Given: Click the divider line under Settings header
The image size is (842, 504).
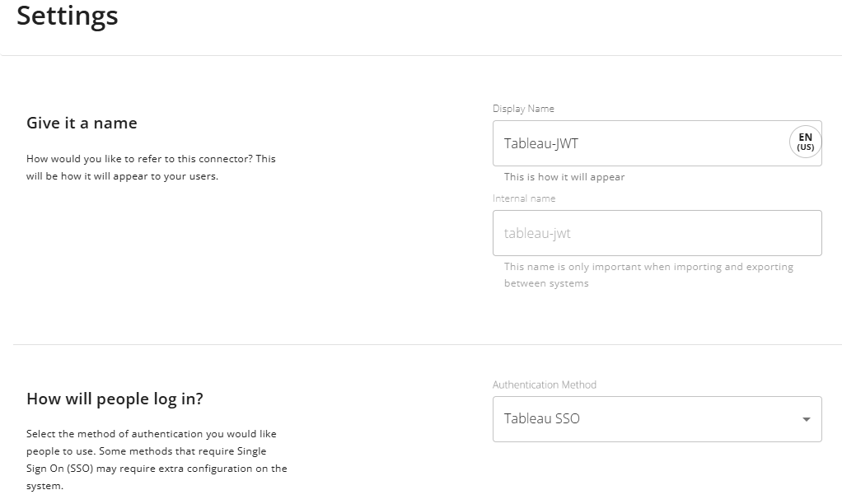Looking at the screenshot, I should 421,55.
